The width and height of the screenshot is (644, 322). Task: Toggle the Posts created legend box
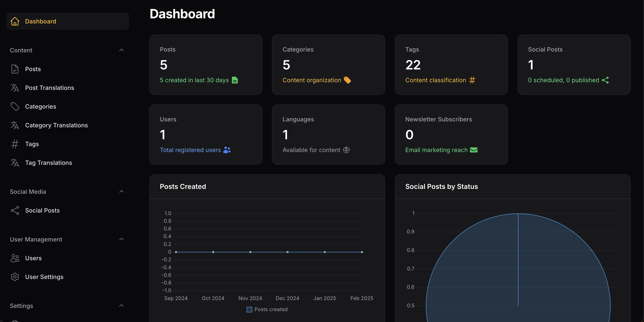point(249,309)
